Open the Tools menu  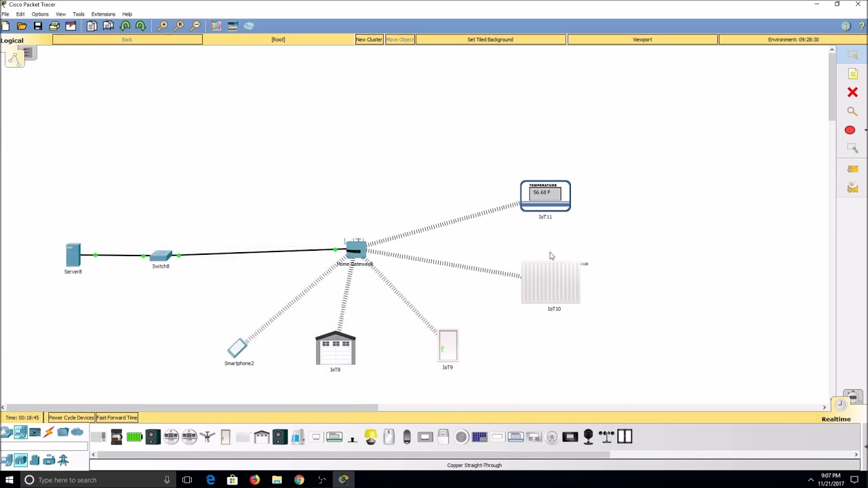(x=79, y=14)
